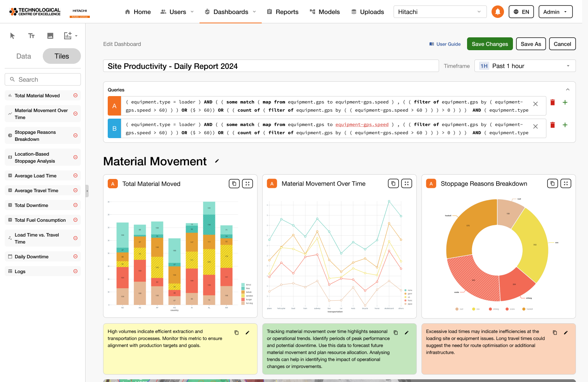Open the Timeframe Past 1 hour dropdown

pos(525,66)
